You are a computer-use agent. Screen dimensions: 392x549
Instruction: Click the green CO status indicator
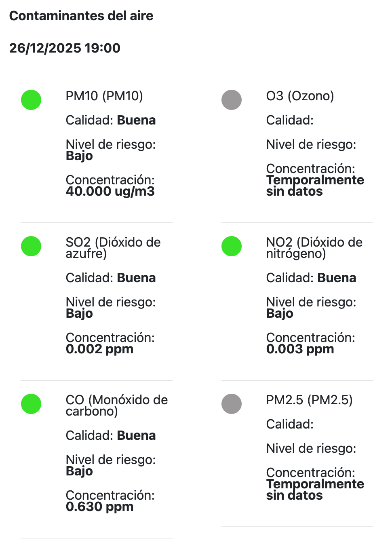pyautogui.click(x=31, y=404)
